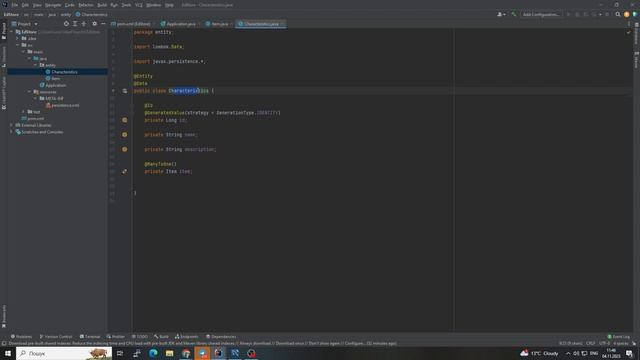Open the Code menu
The height and width of the screenshot is (360, 640).
pyautogui.click(x=70, y=5)
